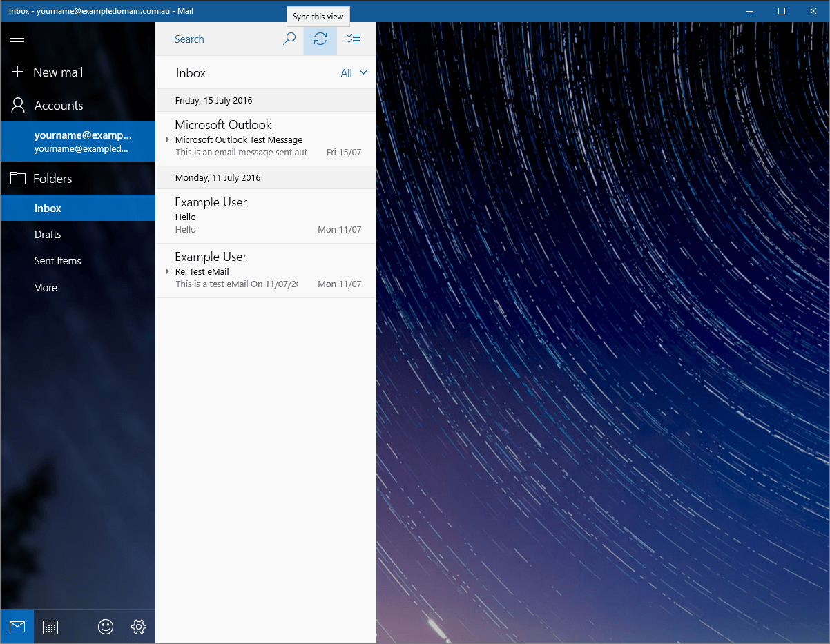Expand the Re: Test eMail conversation

[168, 271]
